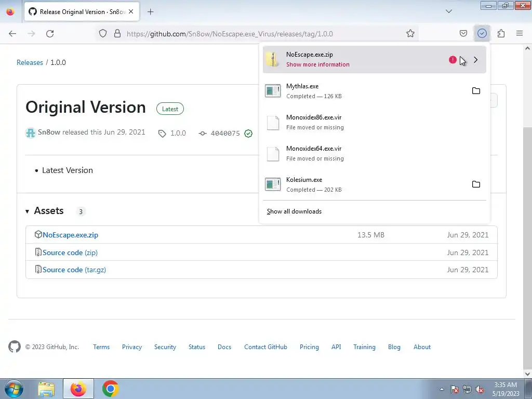Open commit 4040075 link
This screenshot has width=532, height=399.
point(225,134)
